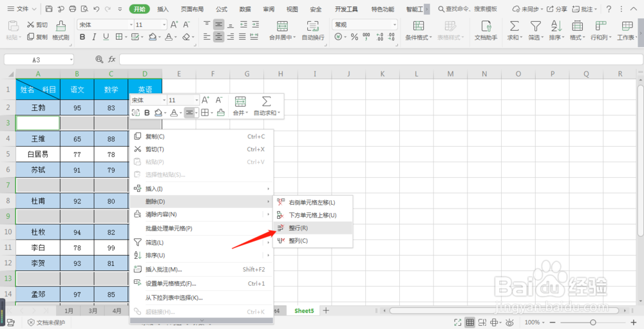This screenshot has width=644, height=329.
Task: Click the format painter icon in mini toolbar
Action: [x=221, y=113]
